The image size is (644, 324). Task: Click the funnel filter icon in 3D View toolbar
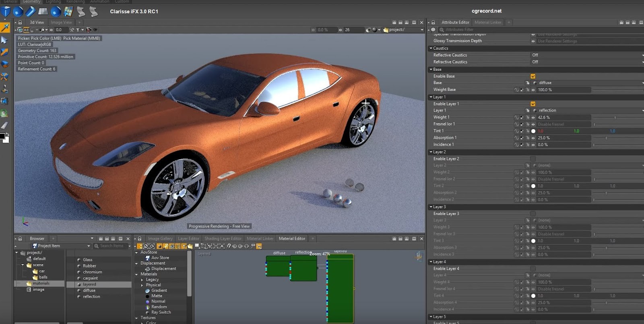(78, 30)
